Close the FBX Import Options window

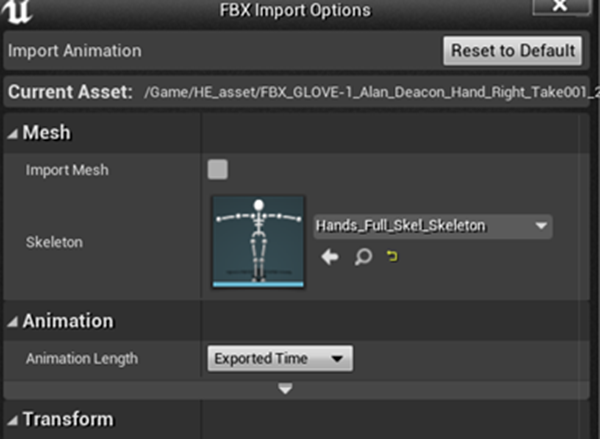pyautogui.click(x=560, y=7)
